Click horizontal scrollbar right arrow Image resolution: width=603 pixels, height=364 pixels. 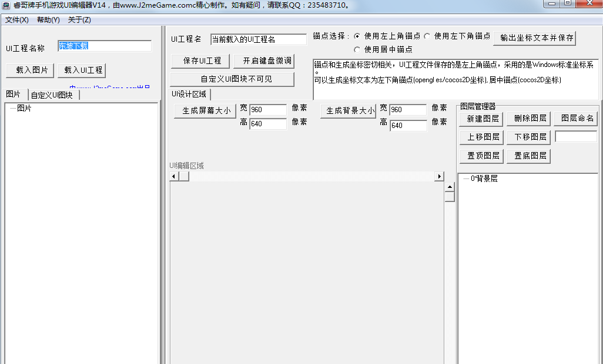[x=439, y=176]
